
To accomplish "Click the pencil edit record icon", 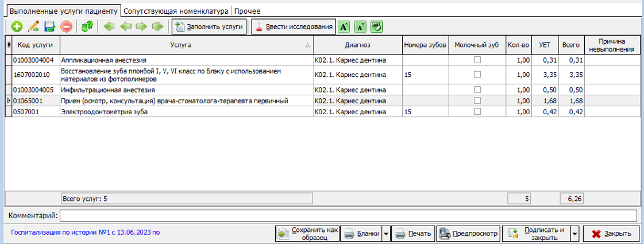I will [33, 26].
